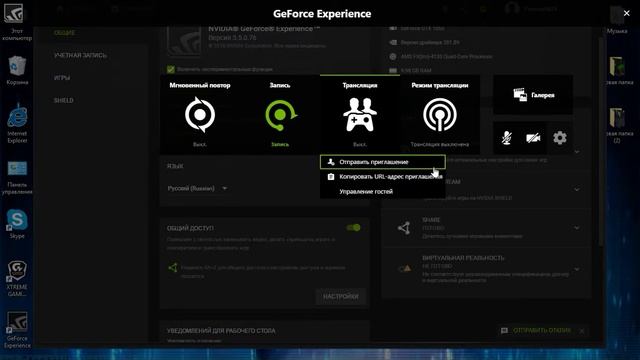Open overlay settings gear icon
640x360 pixels.
[560, 138]
